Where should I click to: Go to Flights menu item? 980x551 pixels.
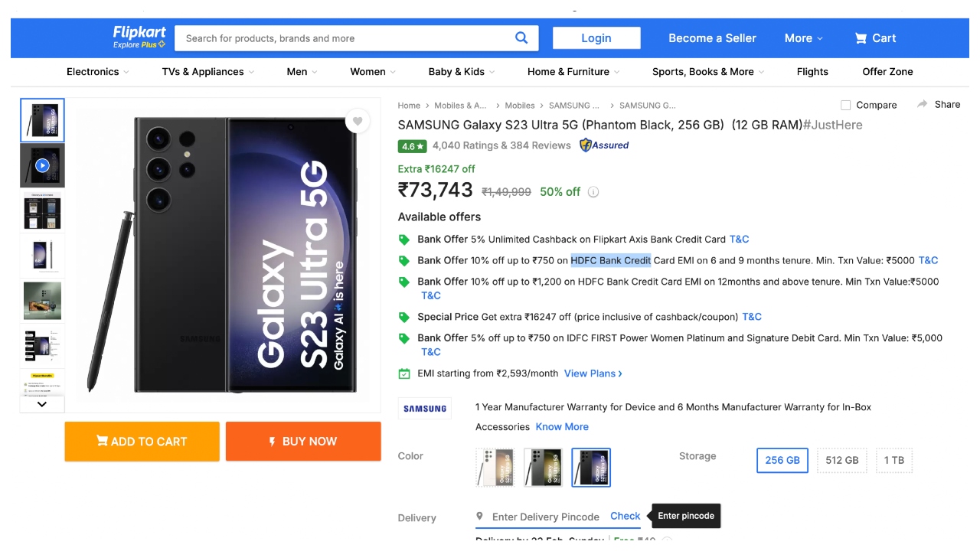(812, 72)
